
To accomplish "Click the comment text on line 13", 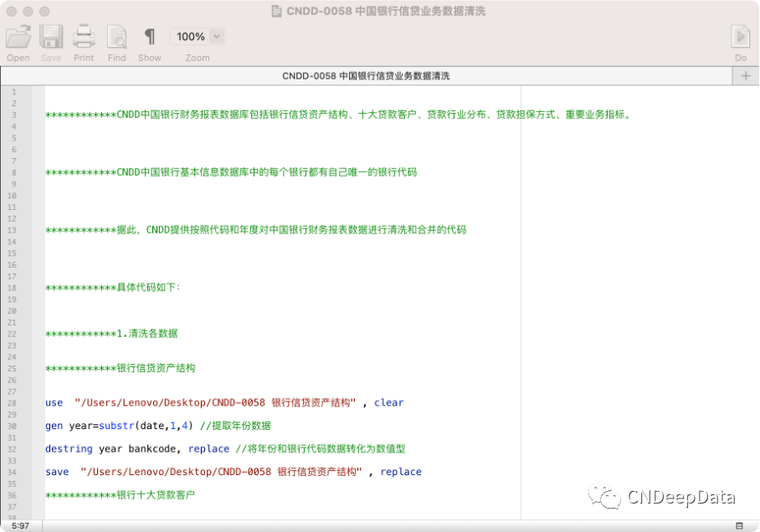I will pos(256,230).
